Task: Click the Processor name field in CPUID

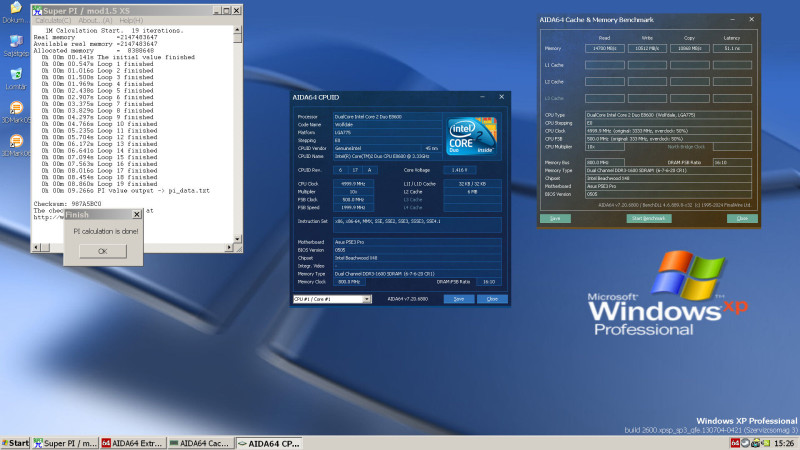Action: click(388, 117)
